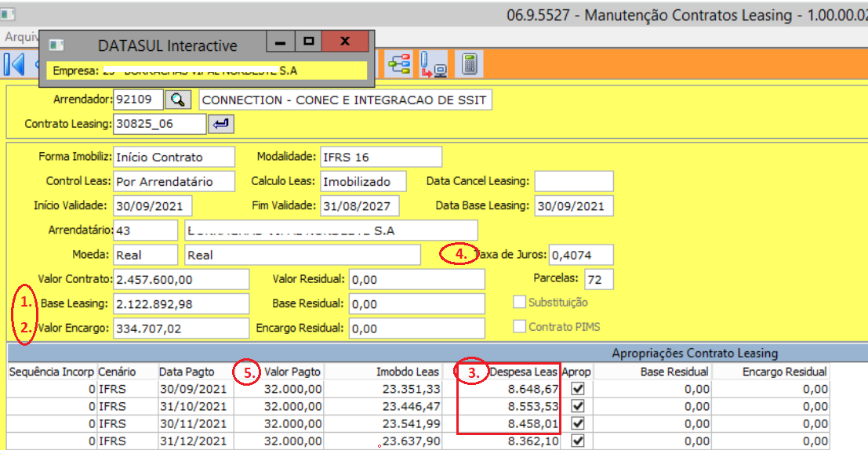Click the Valor Contrato field
868x450 pixels.
tap(181, 280)
